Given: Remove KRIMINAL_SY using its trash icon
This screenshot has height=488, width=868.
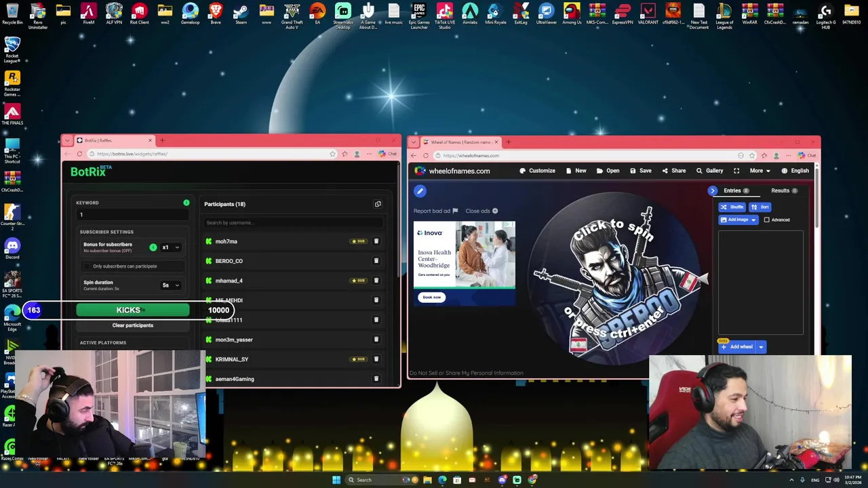Looking at the screenshot, I should pyautogui.click(x=376, y=359).
